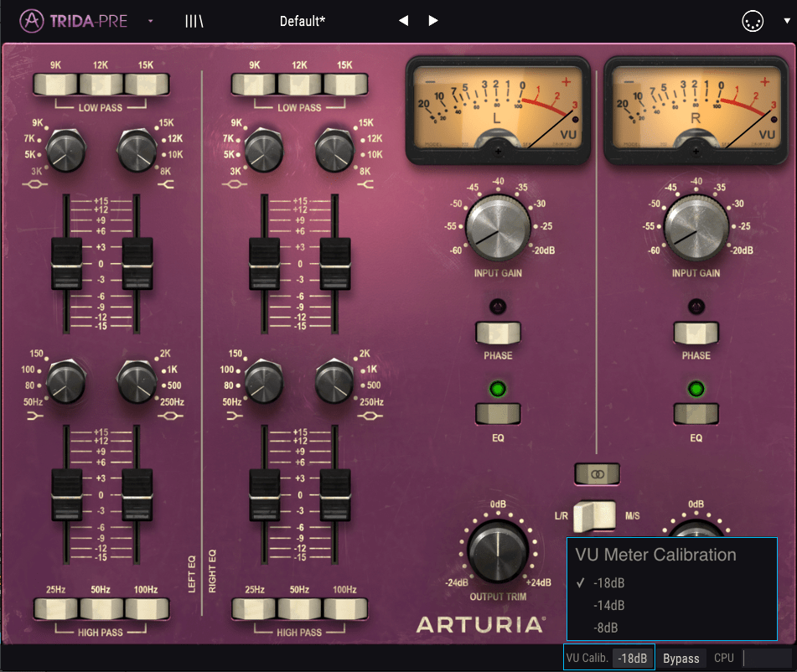
Task: Open the MIDI connector settings icon
Action: tap(753, 21)
